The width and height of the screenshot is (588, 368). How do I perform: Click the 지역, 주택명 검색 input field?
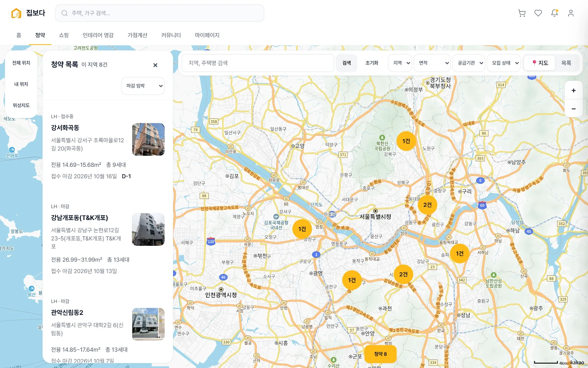click(258, 63)
